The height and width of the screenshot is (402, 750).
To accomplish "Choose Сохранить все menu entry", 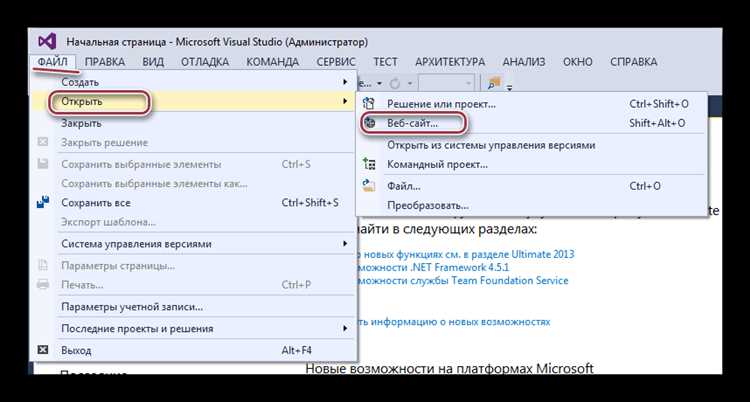I will 193,202.
